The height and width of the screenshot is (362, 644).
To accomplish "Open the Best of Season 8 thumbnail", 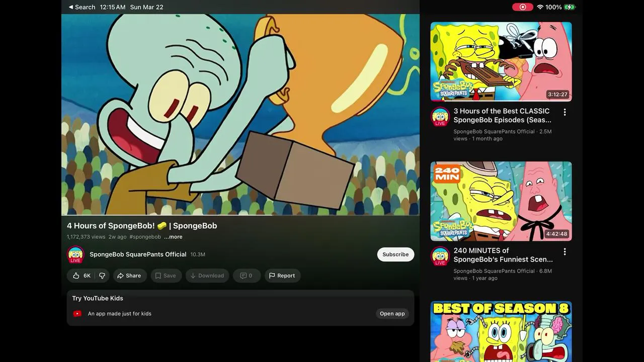I will coord(501,331).
